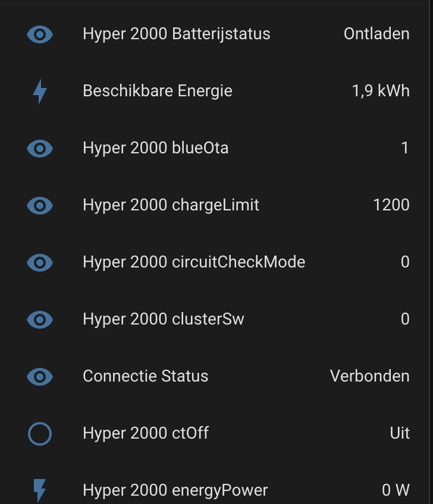Open the Hyper 2000 Batterijstatus entity

[176, 34]
